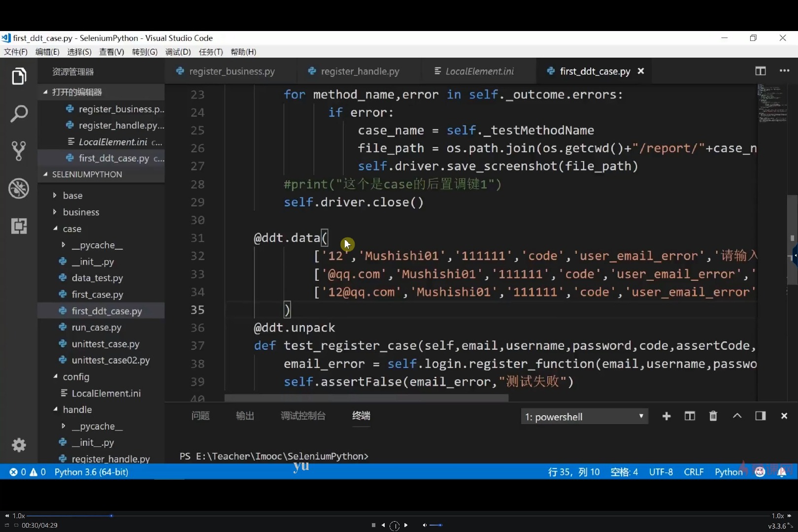Close the first_ddt_case.py editor tab
The height and width of the screenshot is (532, 798).
pos(641,71)
